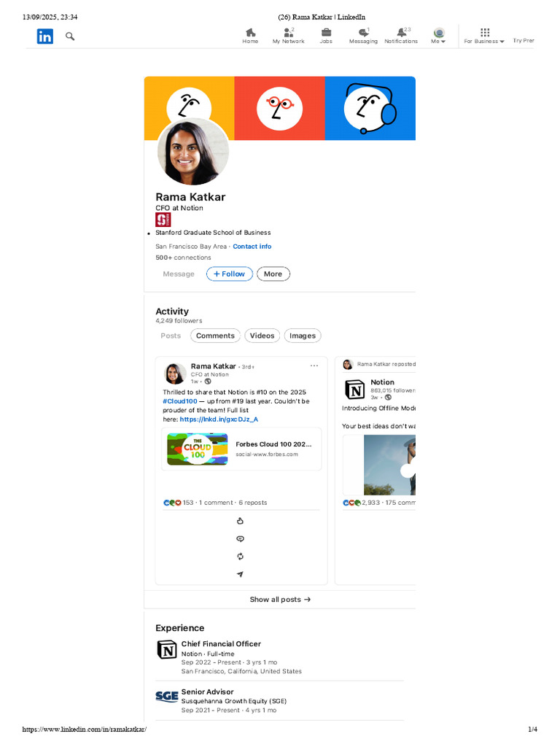This screenshot has height=747, width=560.
Task: Expand the Me profile dropdown
Action: point(438,36)
